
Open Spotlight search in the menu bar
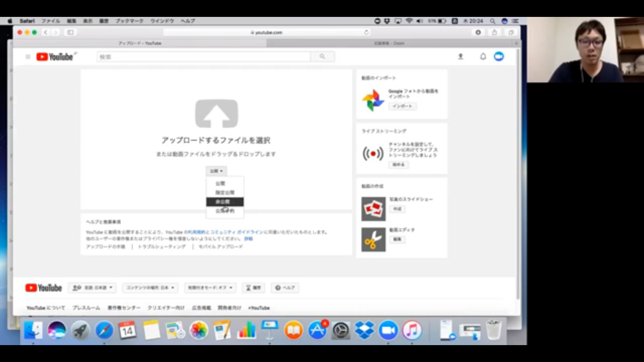coord(492,21)
